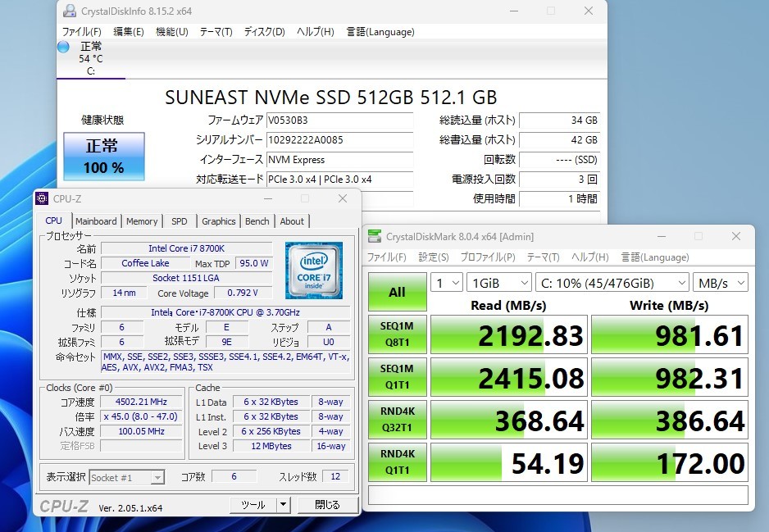Image resolution: width=769 pixels, height=532 pixels.
Task: Switch to the Graphics tab in CPU-Z
Action: [x=219, y=221]
